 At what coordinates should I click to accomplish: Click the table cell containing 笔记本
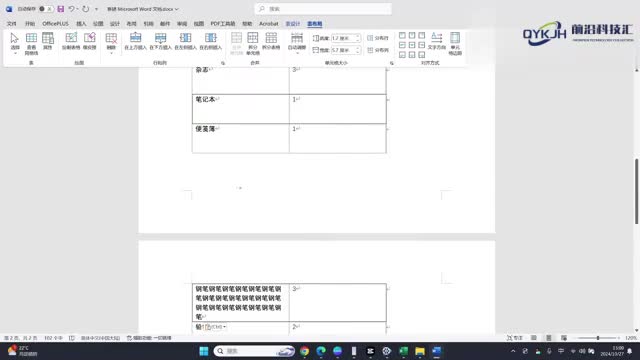click(x=241, y=109)
